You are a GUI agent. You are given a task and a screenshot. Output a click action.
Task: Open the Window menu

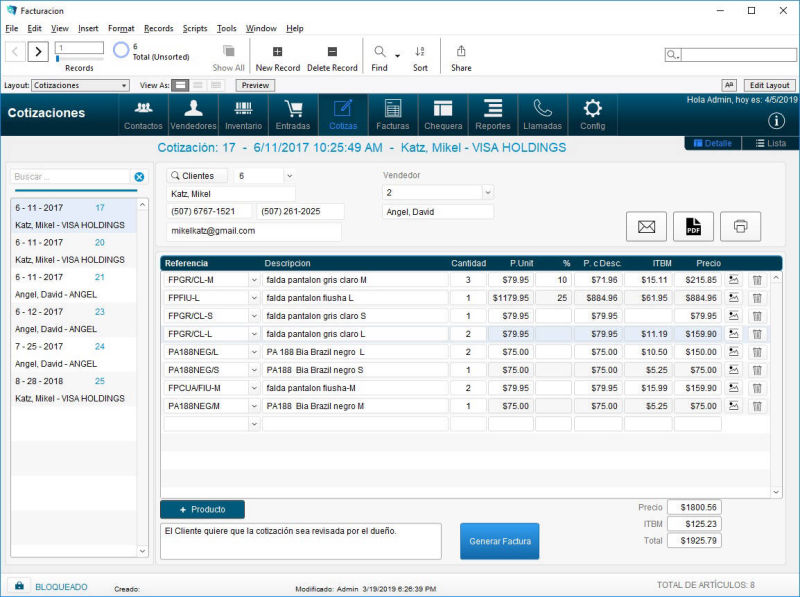pos(261,28)
